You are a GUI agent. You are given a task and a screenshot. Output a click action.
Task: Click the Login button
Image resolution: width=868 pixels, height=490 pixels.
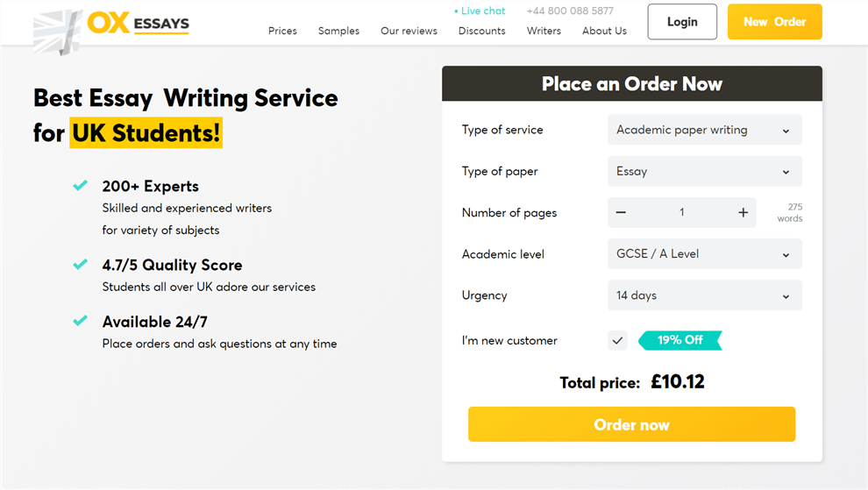click(682, 22)
